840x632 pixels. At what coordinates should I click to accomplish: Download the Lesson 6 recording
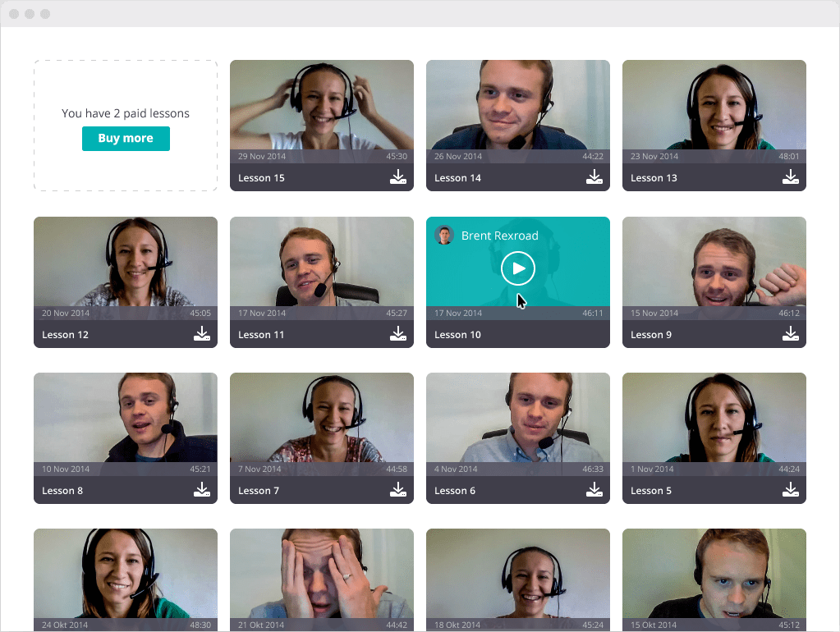[x=594, y=490]
